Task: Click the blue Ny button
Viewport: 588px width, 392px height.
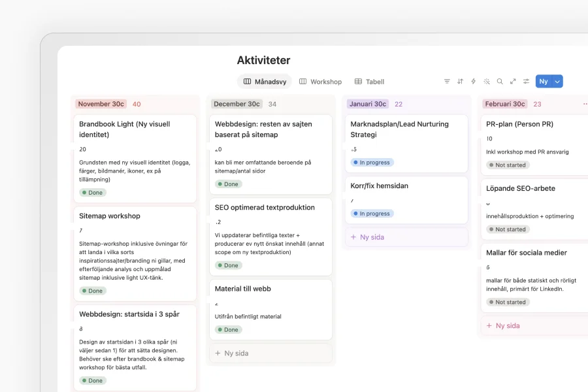Action: click(x=544, y=82)
